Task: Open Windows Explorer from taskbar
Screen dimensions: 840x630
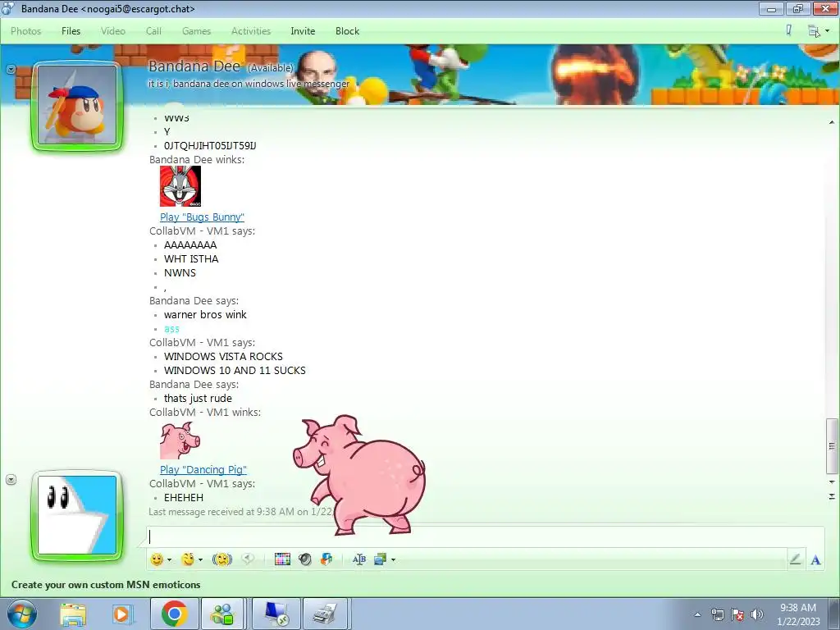Action: click(x=73, y=614)
